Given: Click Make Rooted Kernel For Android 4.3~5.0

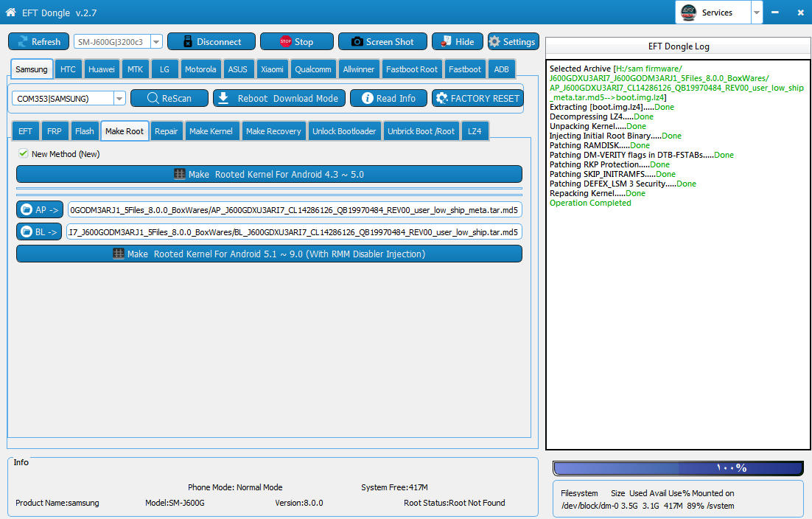Looking at the screenshot, I should click(x=269, y=174).
